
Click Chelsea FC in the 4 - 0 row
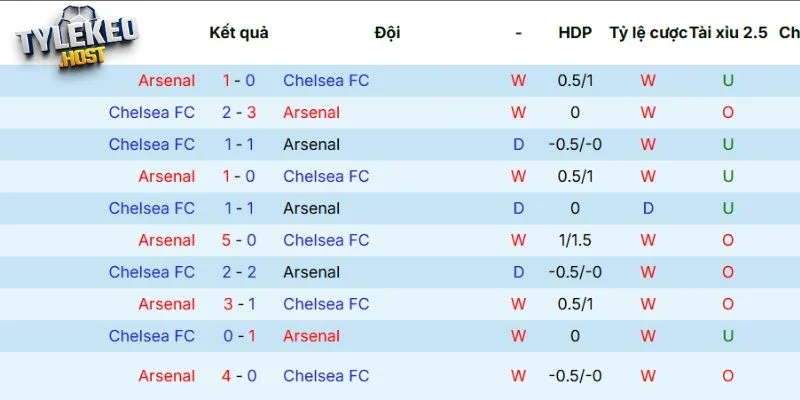326,376
